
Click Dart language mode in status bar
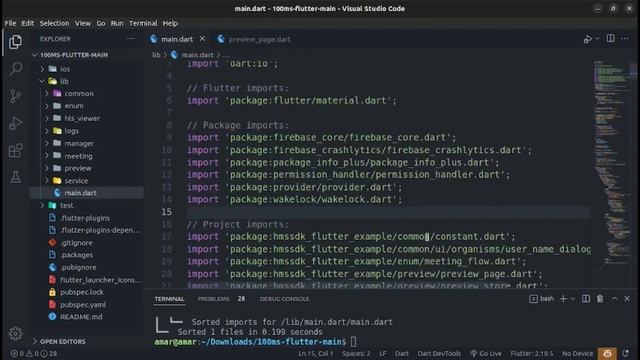(x=402, y=353)
